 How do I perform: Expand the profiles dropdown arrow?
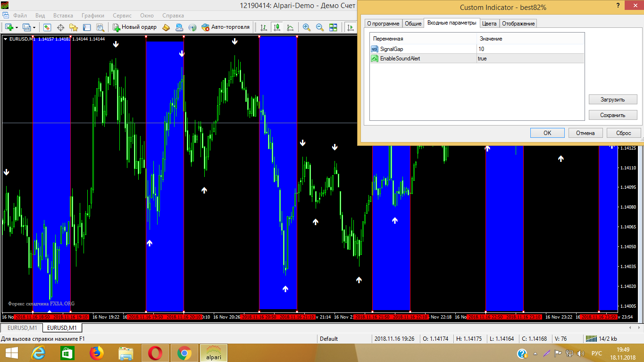[x=34, y=27]
